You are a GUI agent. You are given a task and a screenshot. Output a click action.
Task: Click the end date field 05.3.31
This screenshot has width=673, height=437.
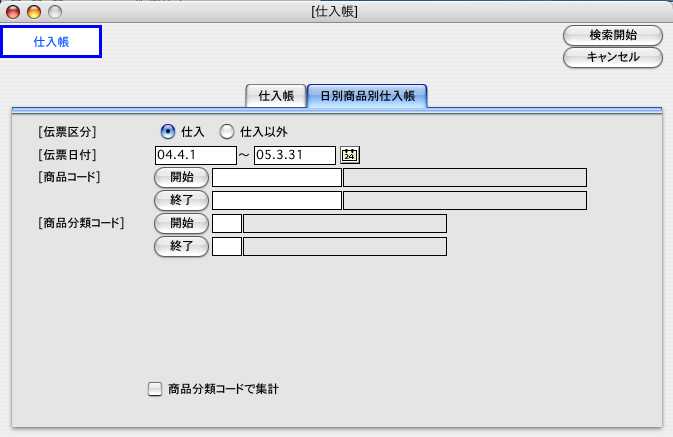click(x=294, y=155)
